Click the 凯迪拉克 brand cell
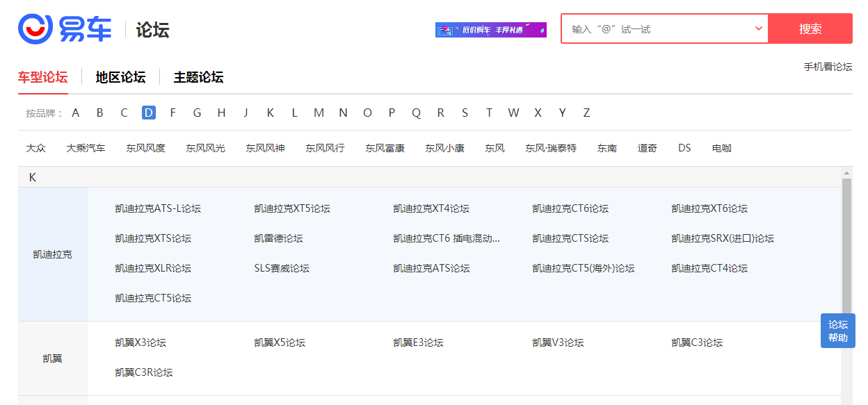868x405 pixels. point(52,254)
